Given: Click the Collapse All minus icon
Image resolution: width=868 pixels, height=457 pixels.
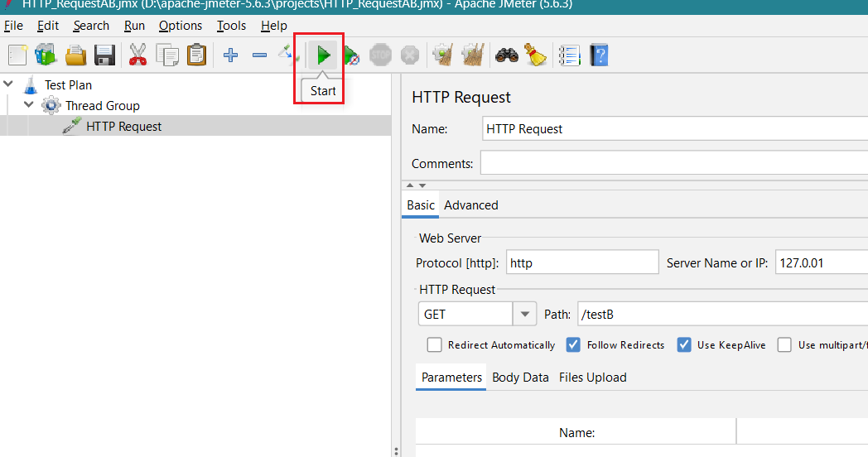Looking at the screenshot, I should point(259,55).
